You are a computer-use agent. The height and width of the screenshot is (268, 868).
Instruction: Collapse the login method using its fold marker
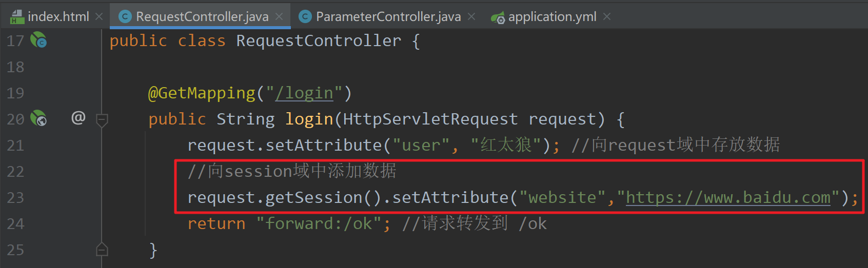tap(102, 120)
